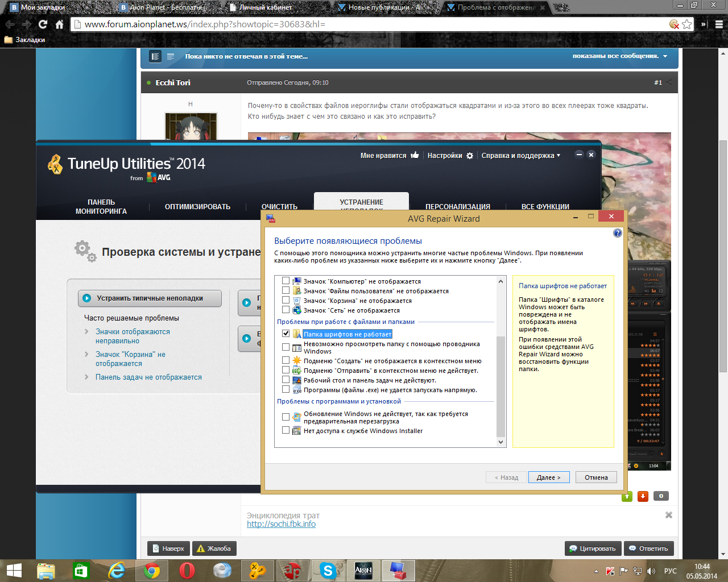
Task: Click the 'Жалоба' button on the forum
Action: [214, 548]
